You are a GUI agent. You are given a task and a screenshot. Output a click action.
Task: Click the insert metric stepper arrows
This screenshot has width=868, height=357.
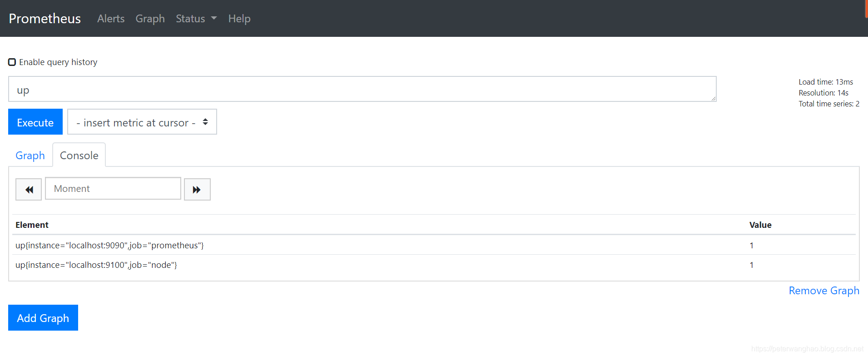[x=205, y=122]
